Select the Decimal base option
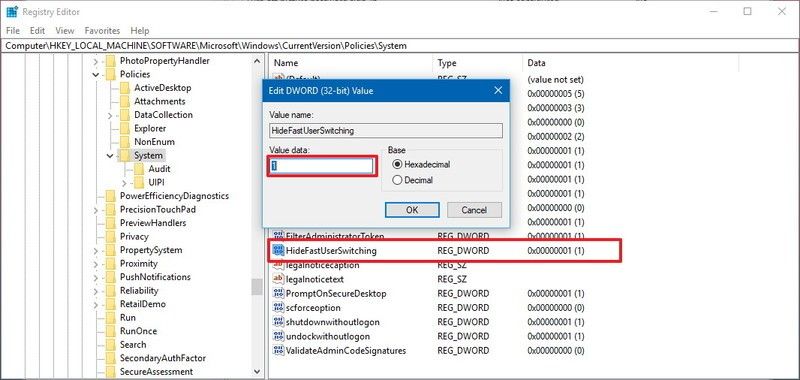800x380 pixels. pyautogui.click(x=397, y=180)
